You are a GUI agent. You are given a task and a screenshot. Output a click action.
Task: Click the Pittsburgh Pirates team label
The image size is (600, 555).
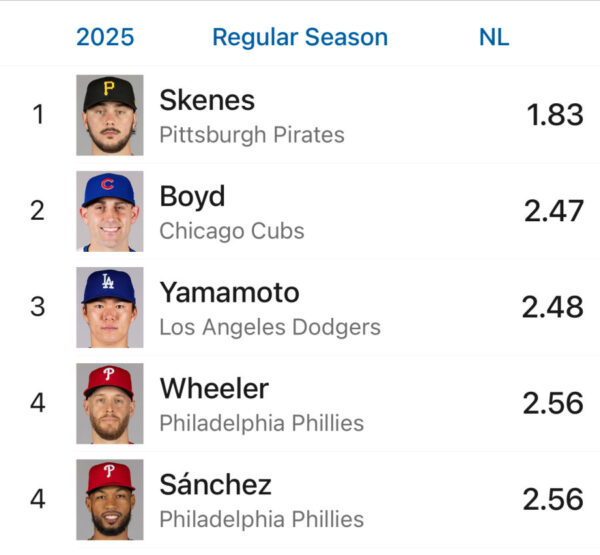pyautogui.click(x=252, y=135)
